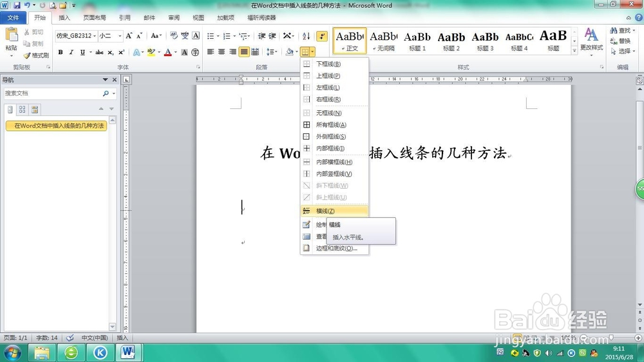Click the zoom slider in status bar
The image size is (644, 362).
point(611,338)
